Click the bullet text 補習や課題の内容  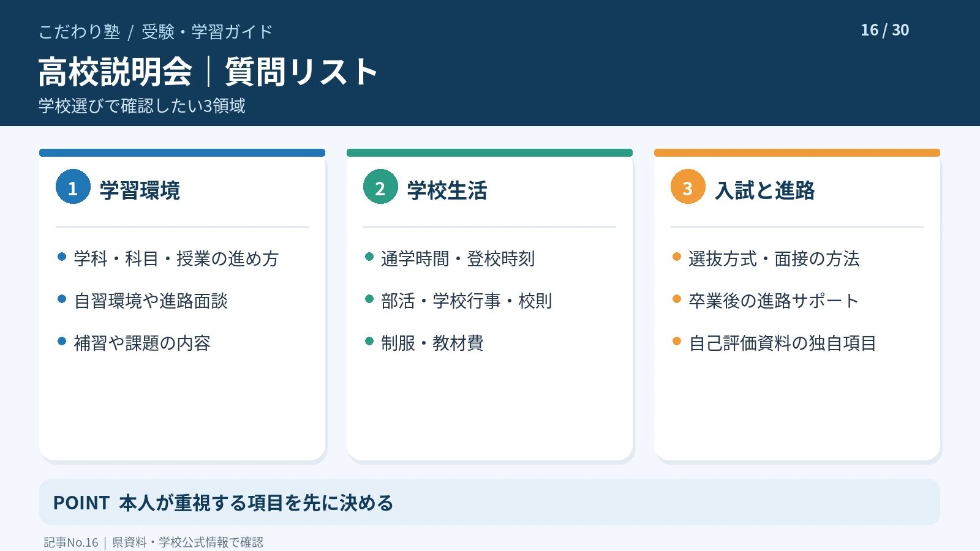tap(142, 343)
